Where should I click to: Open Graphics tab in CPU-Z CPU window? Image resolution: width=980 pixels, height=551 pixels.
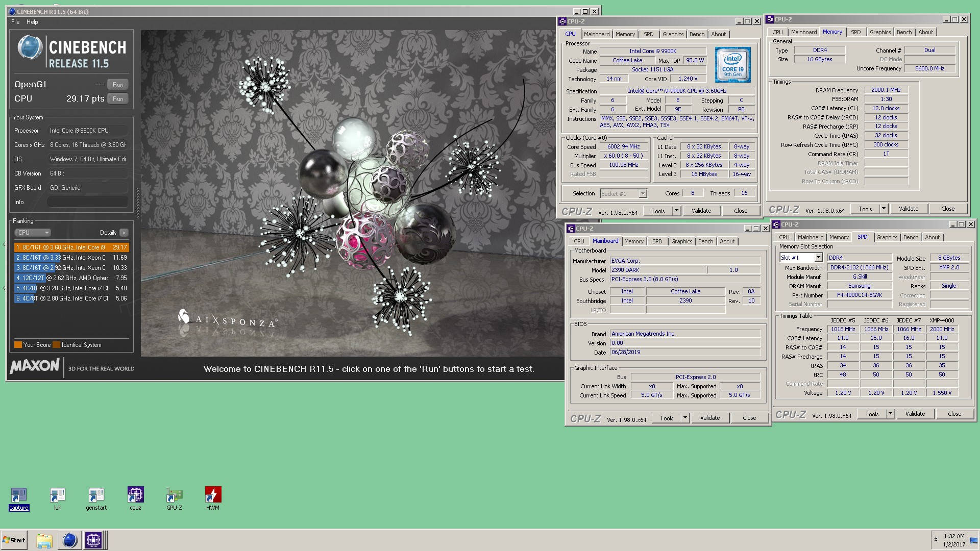coord(673,34)
